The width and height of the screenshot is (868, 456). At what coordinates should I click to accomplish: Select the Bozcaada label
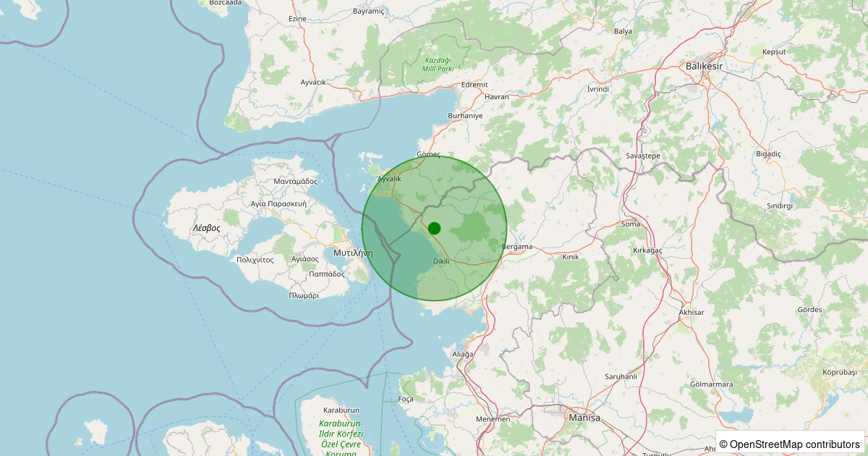(225, 3)
